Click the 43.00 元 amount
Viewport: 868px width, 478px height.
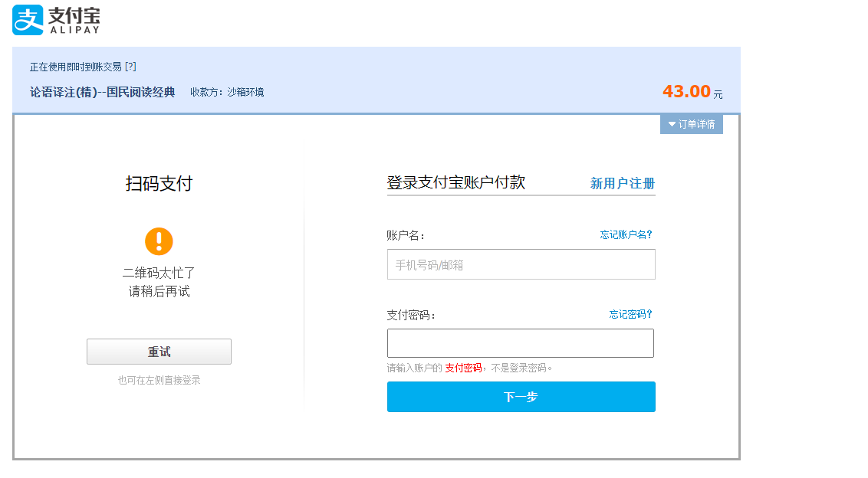[692, 91]
